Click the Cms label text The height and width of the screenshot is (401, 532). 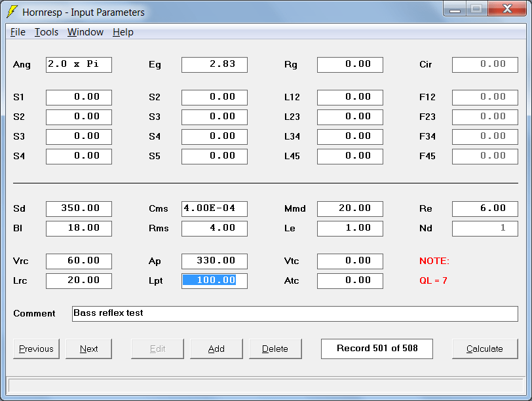point(158,208)
